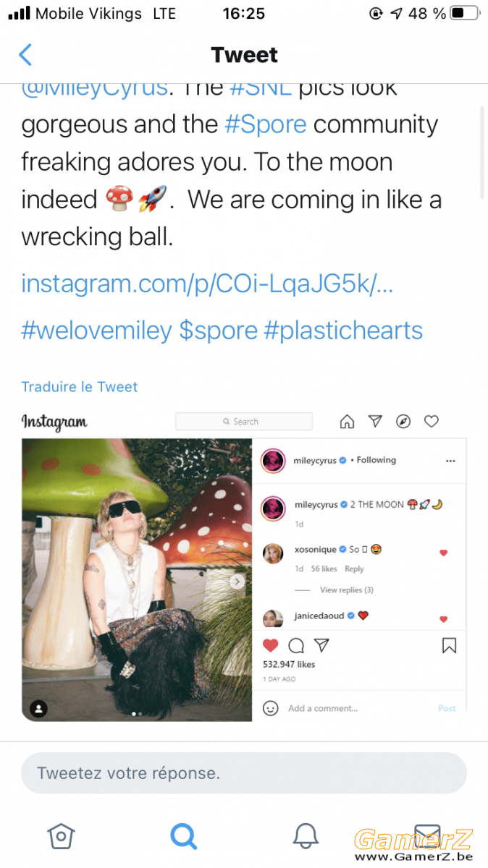
Task: Tap the #plastichearts hashtag
Action: (x=343, y=331)
